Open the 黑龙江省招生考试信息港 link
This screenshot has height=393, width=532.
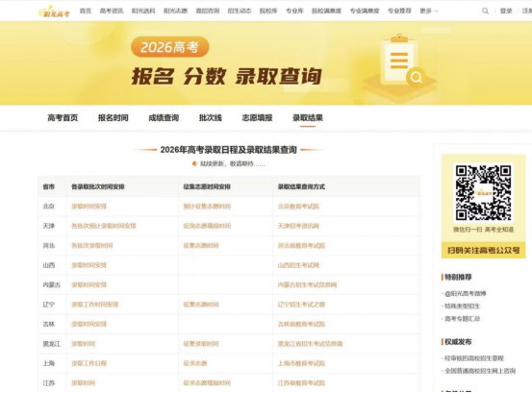pyautogui.click(x=310, y=344)
